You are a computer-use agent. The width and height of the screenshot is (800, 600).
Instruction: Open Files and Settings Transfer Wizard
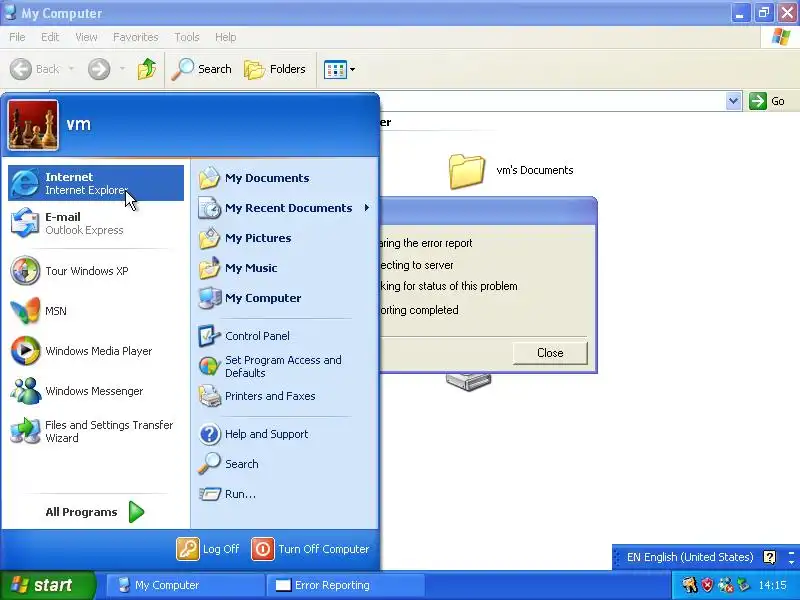coord(96,431)
